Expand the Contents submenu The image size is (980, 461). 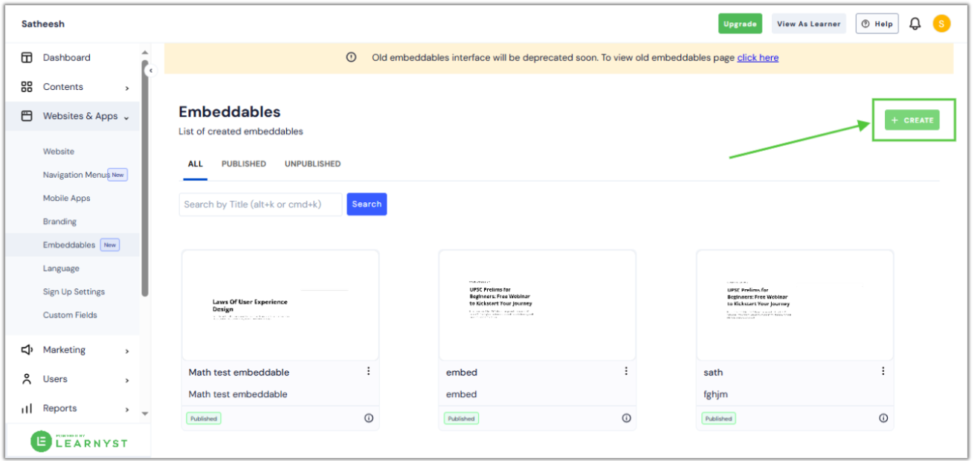pos(127,86)
